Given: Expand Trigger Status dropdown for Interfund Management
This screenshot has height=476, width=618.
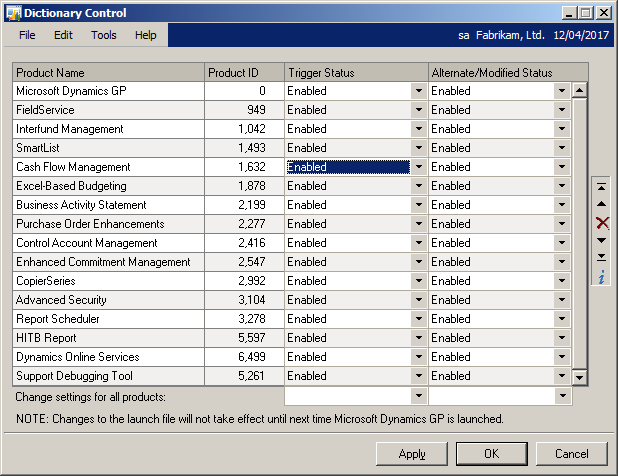Looking at the screenshot, I should pos(419,129).
